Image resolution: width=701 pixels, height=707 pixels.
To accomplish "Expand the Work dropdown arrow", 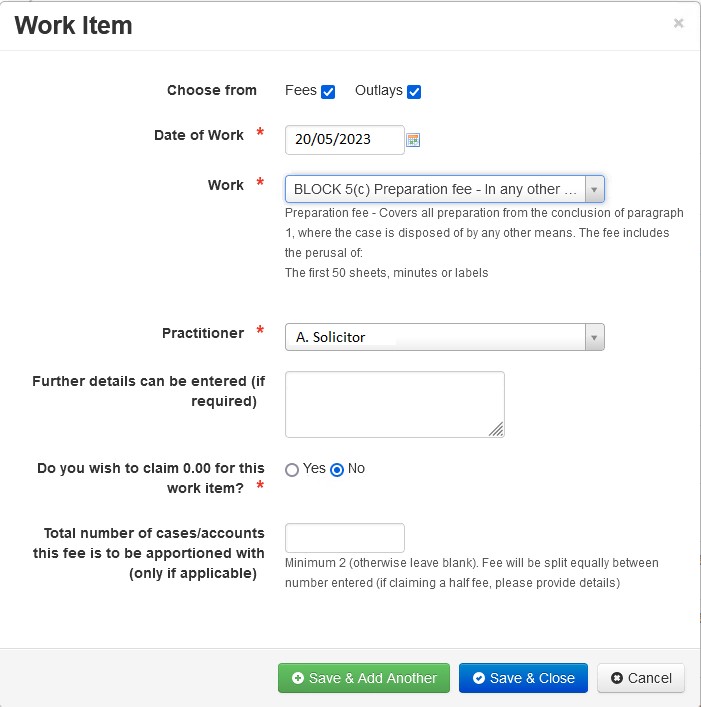I will click(x=594, y=189).
